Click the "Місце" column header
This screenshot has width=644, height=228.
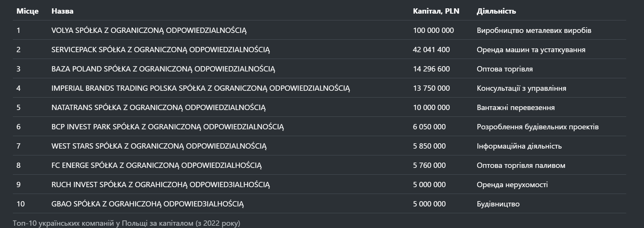tap(27, 11)
